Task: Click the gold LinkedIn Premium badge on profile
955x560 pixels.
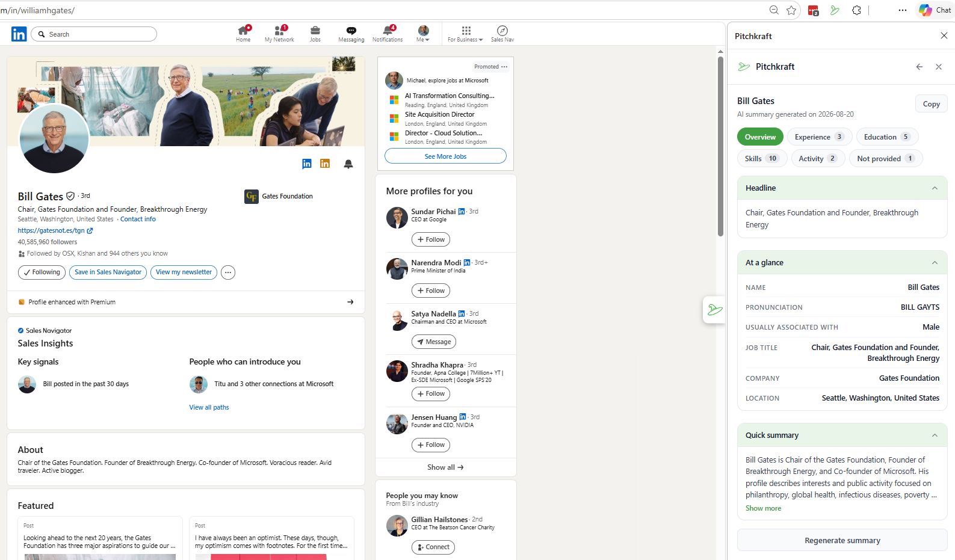Action: pyautogui.click(x=325, y=164)
